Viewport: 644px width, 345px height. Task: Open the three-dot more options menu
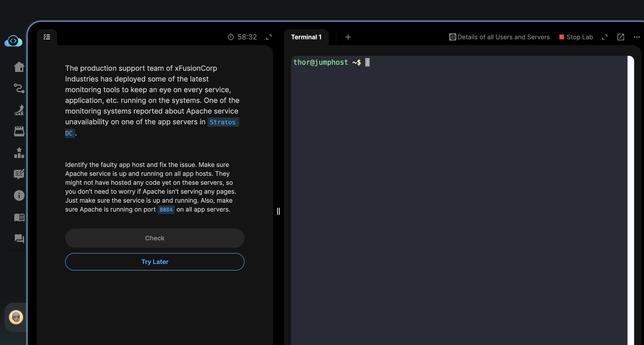pyautogui.click(x=637, y=37)
